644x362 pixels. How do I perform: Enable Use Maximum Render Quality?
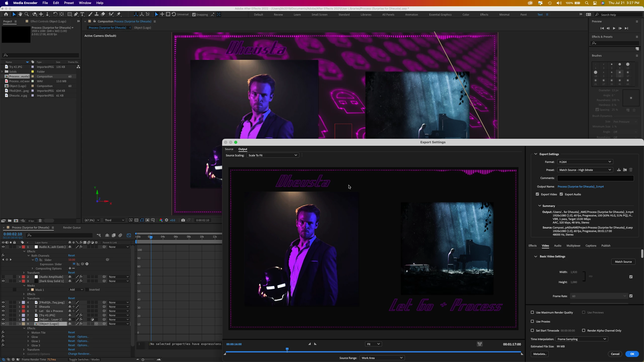tap(532, 312)
